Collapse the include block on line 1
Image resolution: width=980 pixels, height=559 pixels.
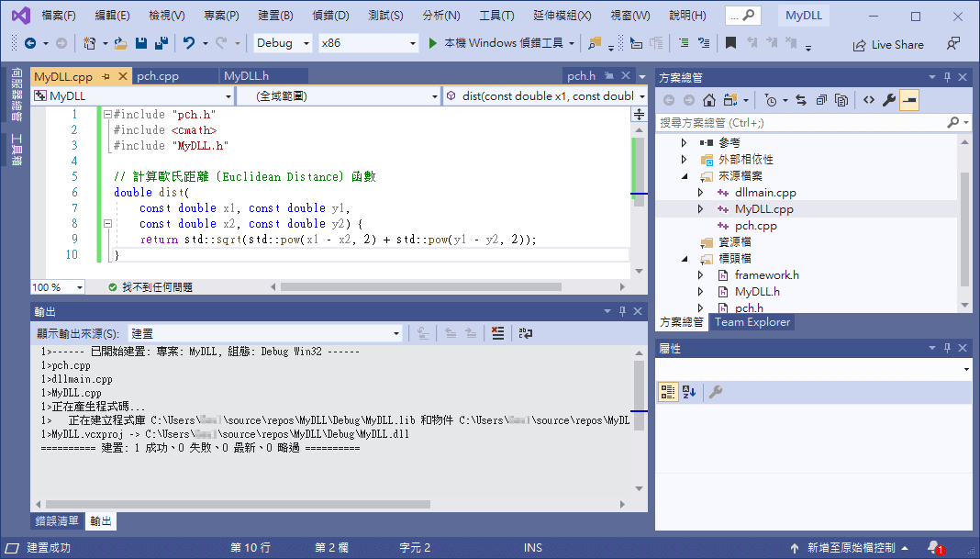[107, 115]
